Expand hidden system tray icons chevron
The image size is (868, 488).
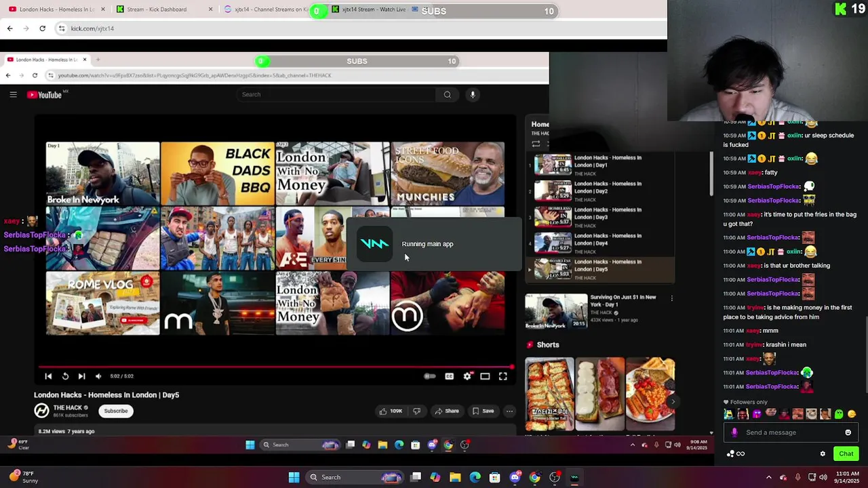click(x=768, y=477)
